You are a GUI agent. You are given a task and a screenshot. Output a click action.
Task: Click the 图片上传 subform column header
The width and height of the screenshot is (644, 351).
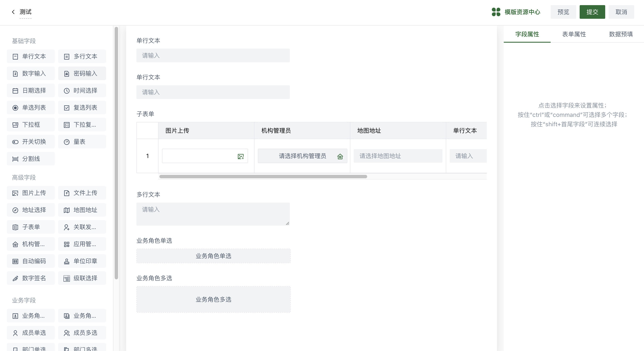click(206, 130)
